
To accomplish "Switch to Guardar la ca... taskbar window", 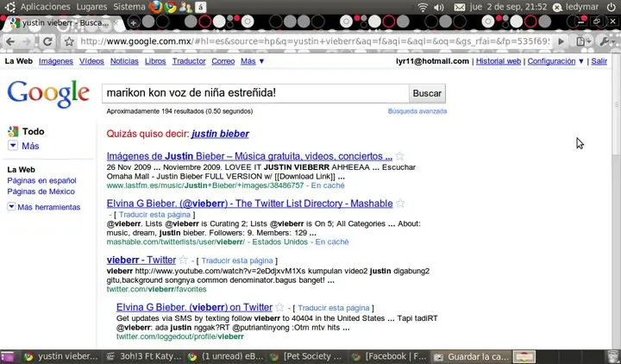I will click(471, 356).
